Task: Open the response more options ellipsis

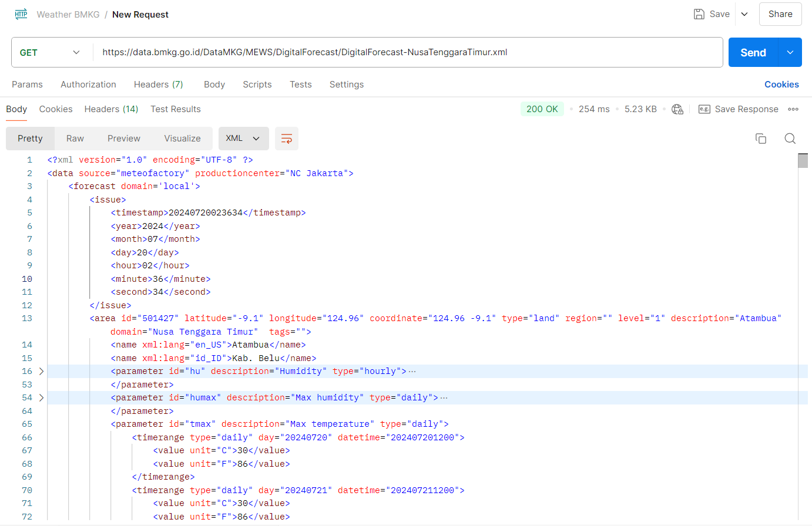Action: pos(793,109)
